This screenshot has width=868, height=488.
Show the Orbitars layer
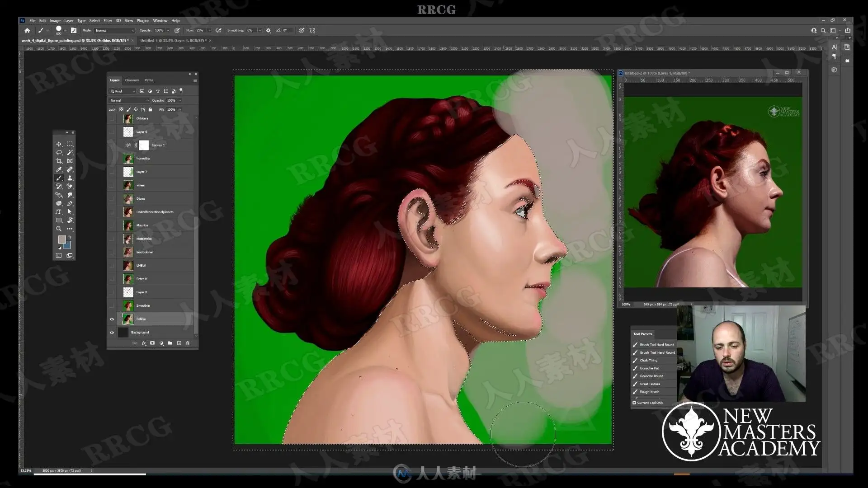pos(112,118)
